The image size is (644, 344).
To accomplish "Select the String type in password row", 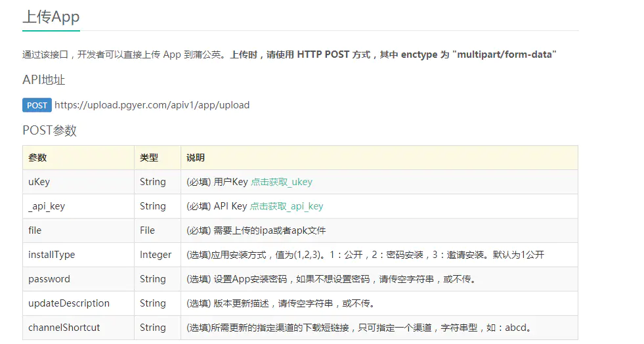I will coord(158,279).
